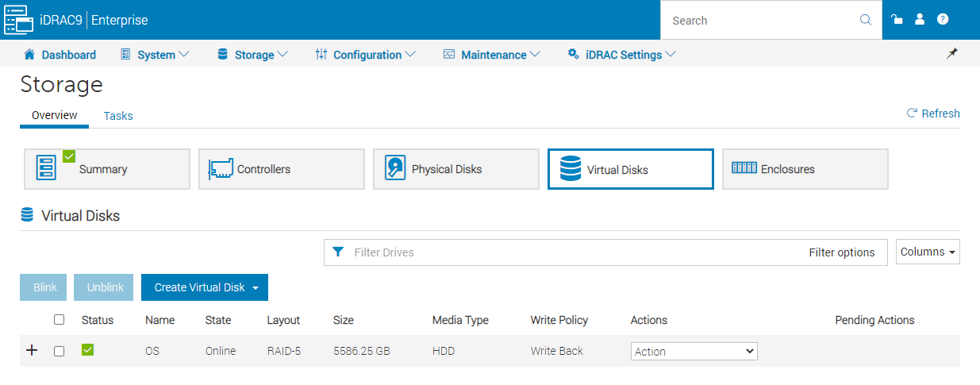Click the Configuration sliders icon
This screenshot has width=980, height=385.
[x=321, y=54]
